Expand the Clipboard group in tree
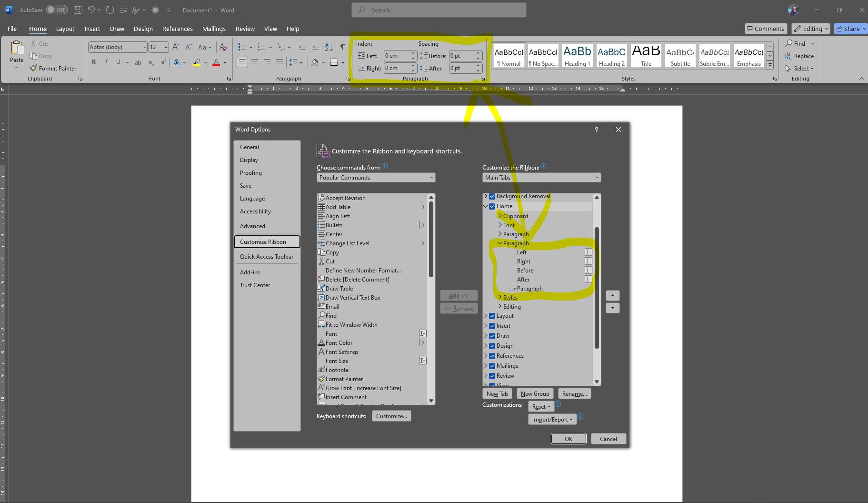 tap(500, 216)
